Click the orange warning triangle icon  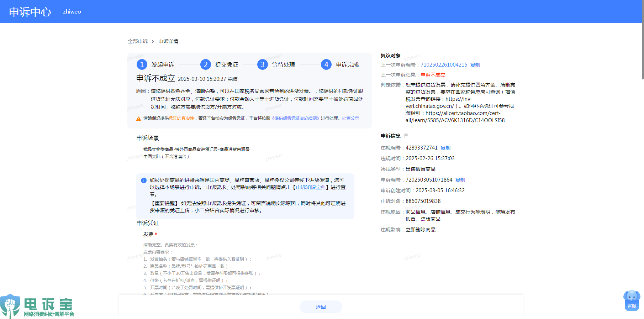point(139,119)
